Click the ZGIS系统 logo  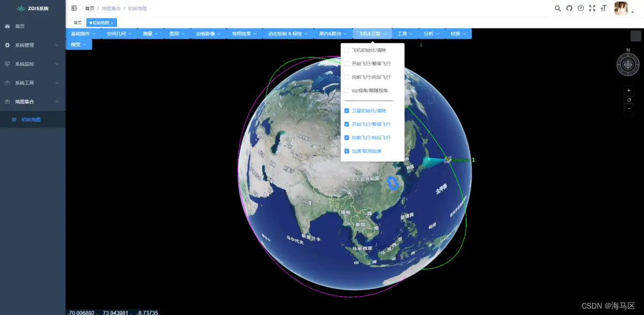click(x=33, y=8)
